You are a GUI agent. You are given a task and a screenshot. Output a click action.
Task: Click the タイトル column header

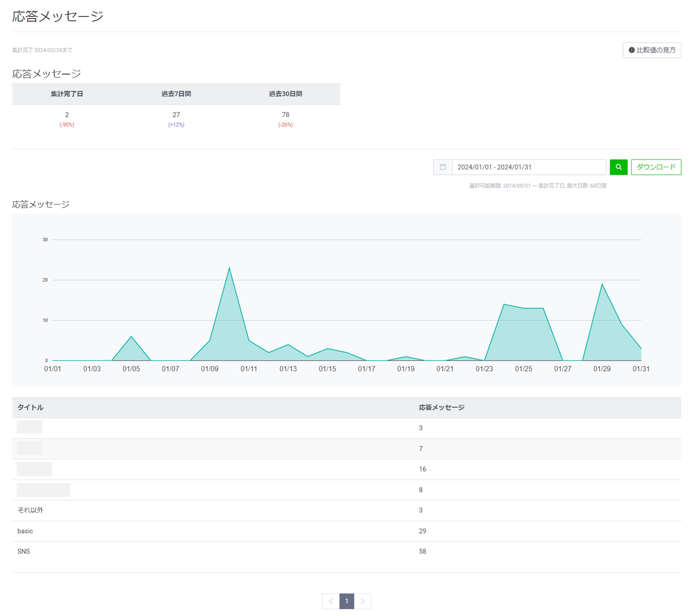tap(30, 407)
